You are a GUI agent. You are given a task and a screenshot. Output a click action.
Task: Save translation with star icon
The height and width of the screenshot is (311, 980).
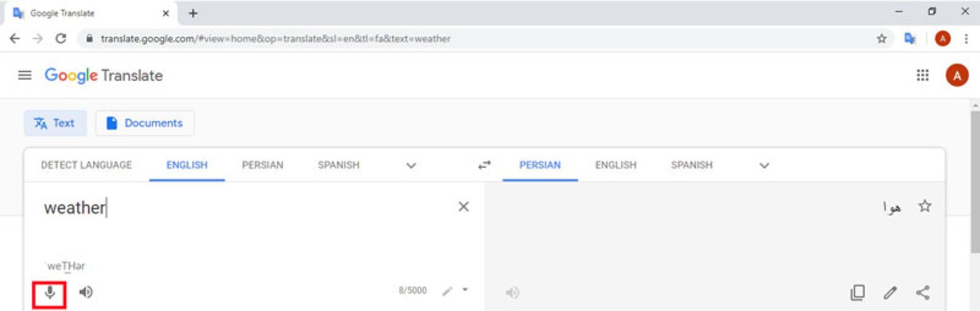pos(924,206)
